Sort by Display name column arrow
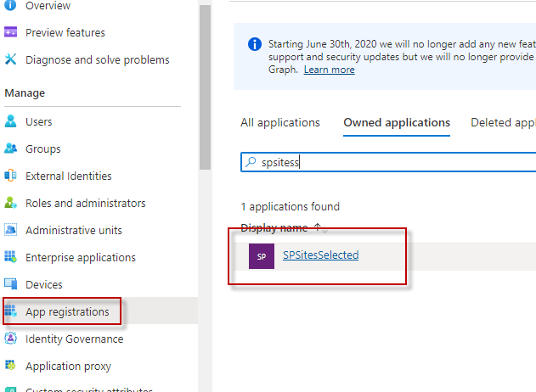The width and height of the screenshot is (536, 392). tap(318, 227)
